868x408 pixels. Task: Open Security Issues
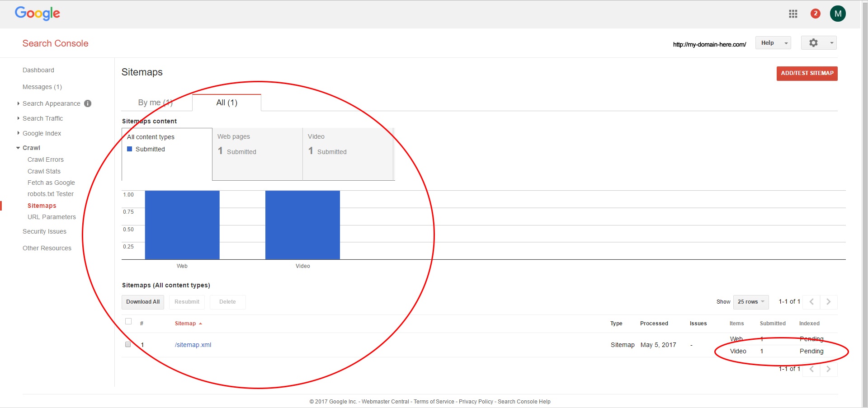pos(44,231)
